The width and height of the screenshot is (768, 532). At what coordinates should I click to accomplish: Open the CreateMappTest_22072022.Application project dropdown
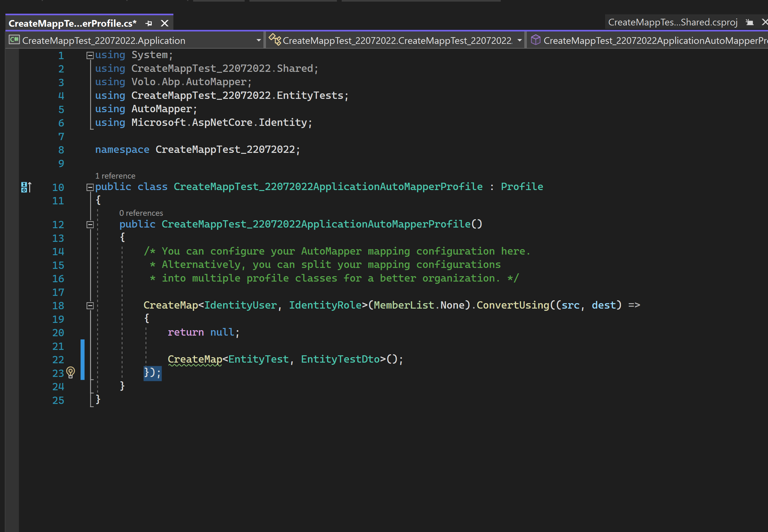click(x=260, y=40)
